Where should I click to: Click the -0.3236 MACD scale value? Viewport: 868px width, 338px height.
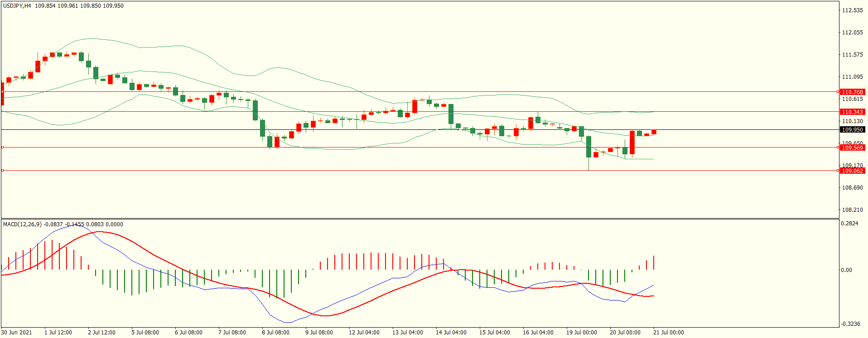tap(850, 324)
